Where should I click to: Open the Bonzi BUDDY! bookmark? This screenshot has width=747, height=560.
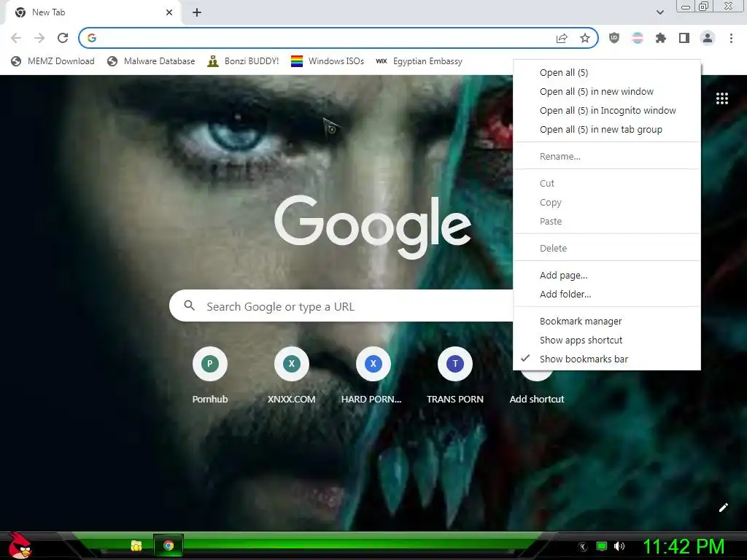[243, 61]
